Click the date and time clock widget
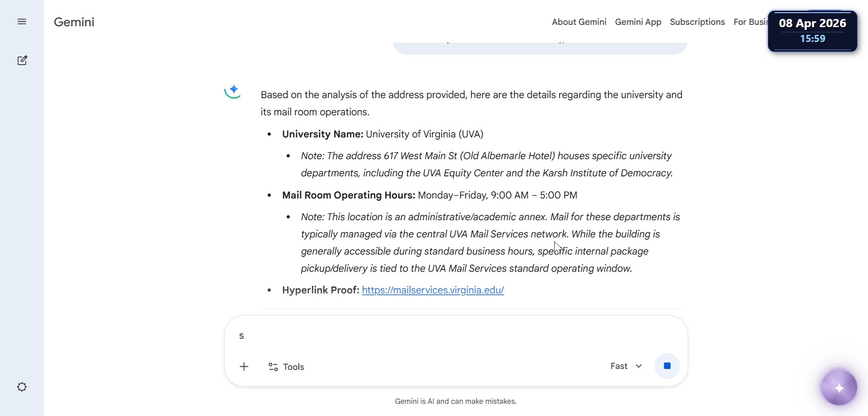Screen dimensions: 868x416 click(x=812, y=31)
